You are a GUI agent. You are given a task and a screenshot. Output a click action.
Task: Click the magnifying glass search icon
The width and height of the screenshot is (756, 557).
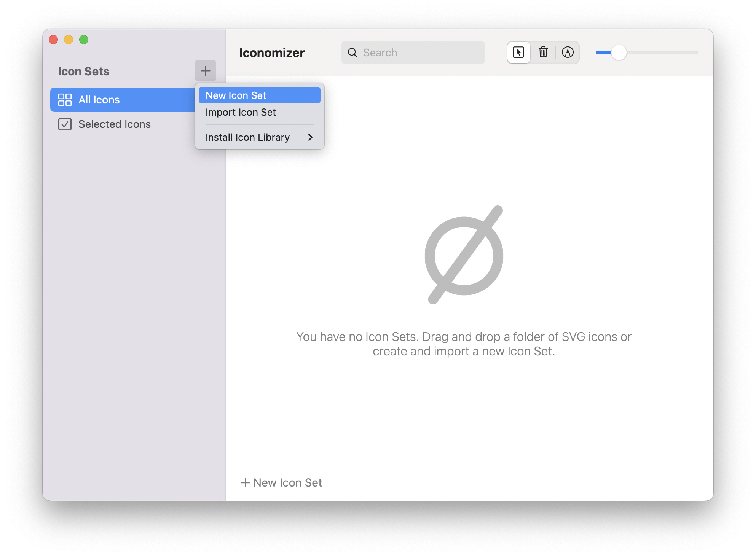352,53
